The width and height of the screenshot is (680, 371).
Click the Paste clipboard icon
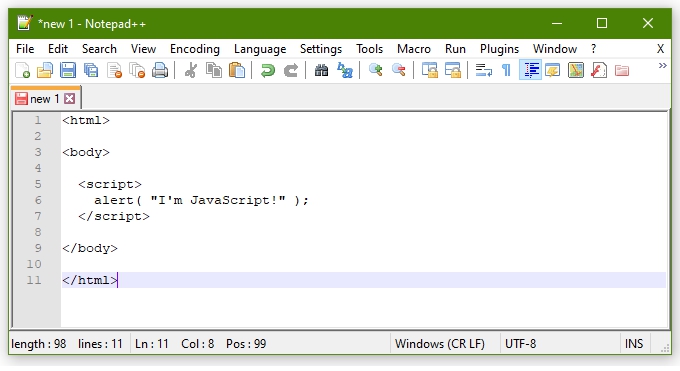237,70
